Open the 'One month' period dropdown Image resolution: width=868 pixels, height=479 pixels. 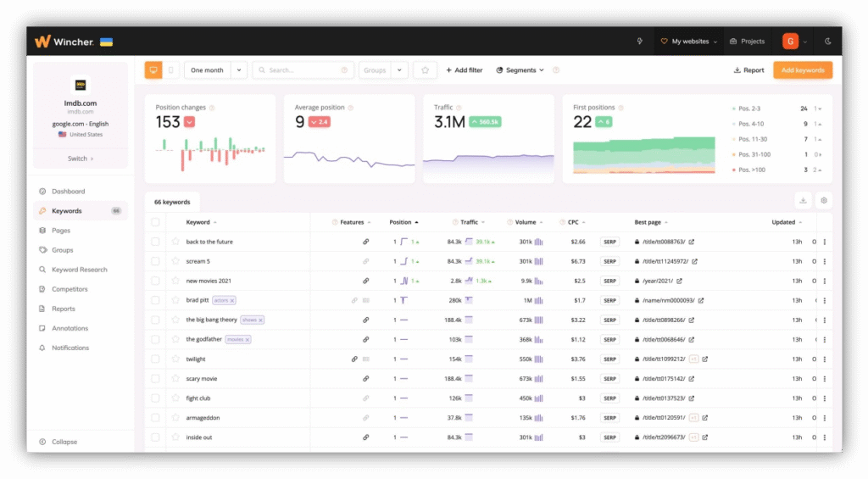pyautogui.click(x=215, y=70)
